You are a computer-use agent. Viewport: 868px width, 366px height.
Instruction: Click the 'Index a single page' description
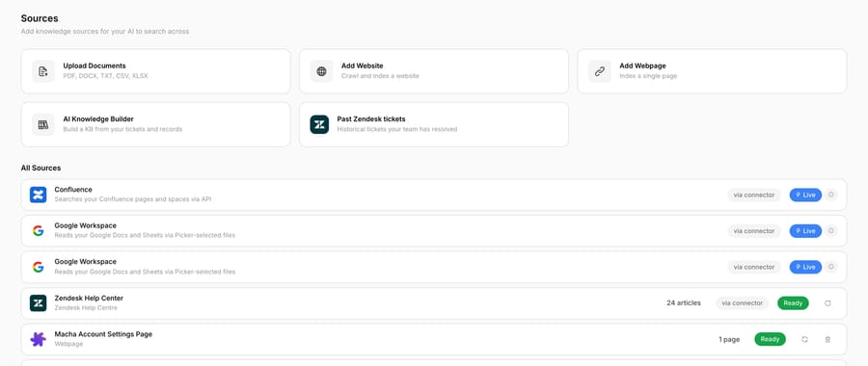pos(648,76)
